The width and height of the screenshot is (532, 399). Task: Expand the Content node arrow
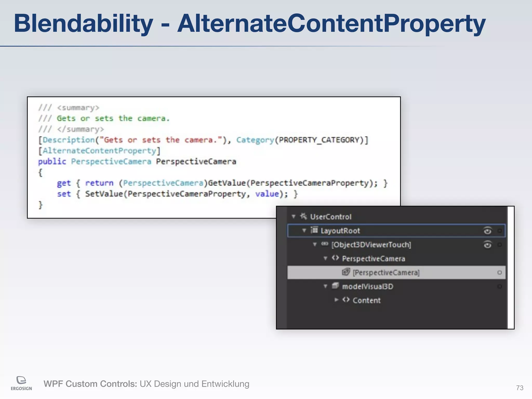tap(336, 300)
